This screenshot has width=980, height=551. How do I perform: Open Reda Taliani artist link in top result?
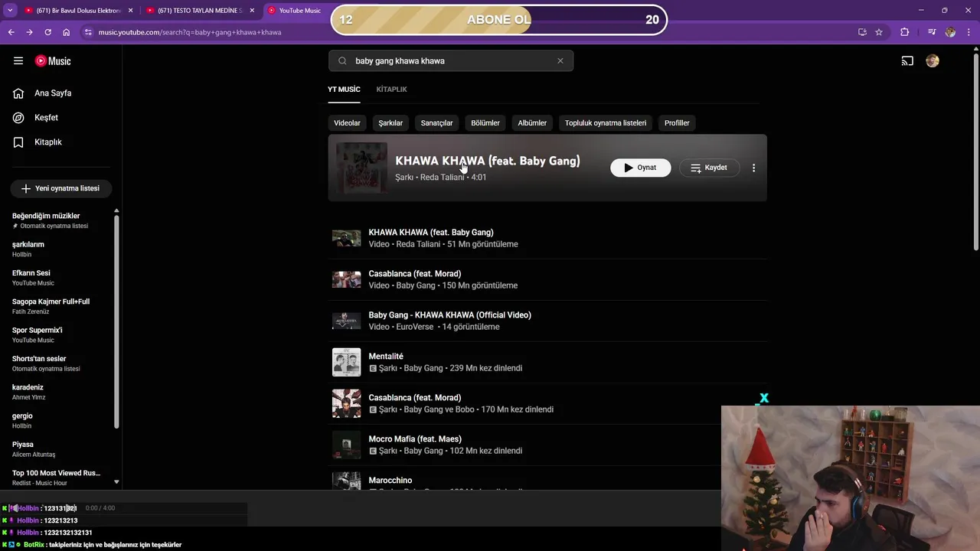(x=442, y=178)
